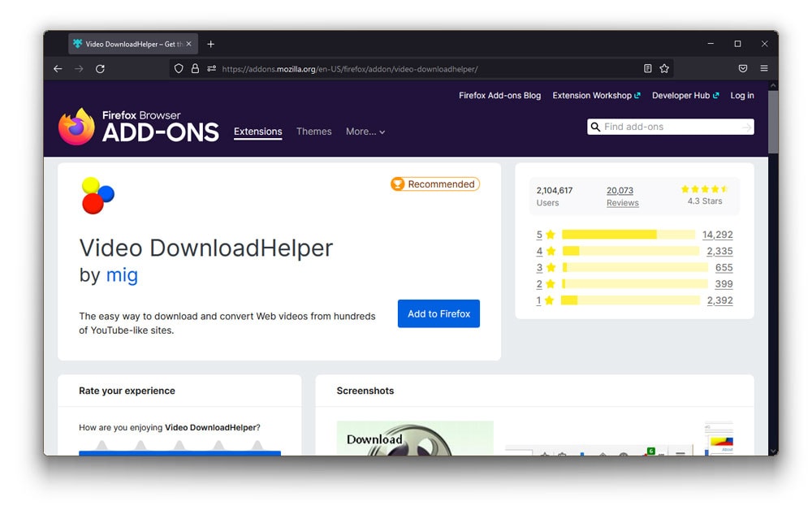Close the Video DownloadHelper tab
The width and height of the screenshot is (812, 514).
tap(188, 44)
